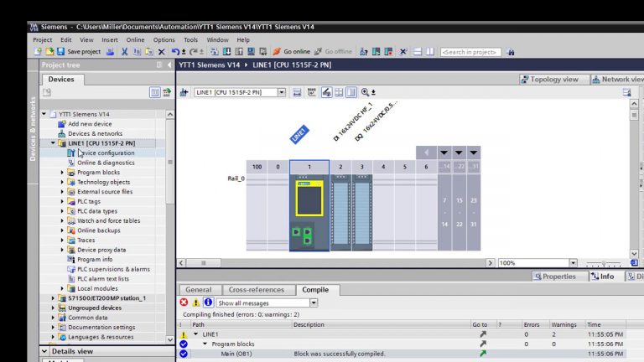Click Zoom magnifier icon in device view
Screen dimensions: 644x362
click(365, 92)
